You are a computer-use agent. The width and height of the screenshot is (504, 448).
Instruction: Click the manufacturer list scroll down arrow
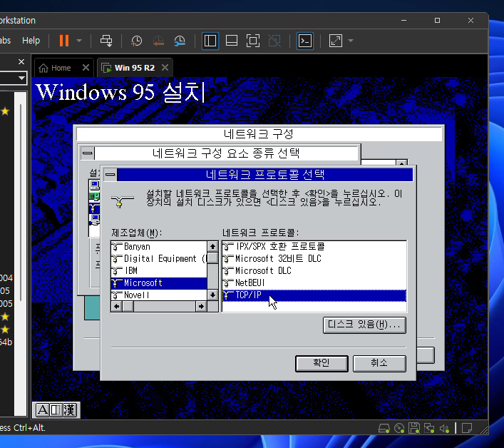[x=212, y=295]
